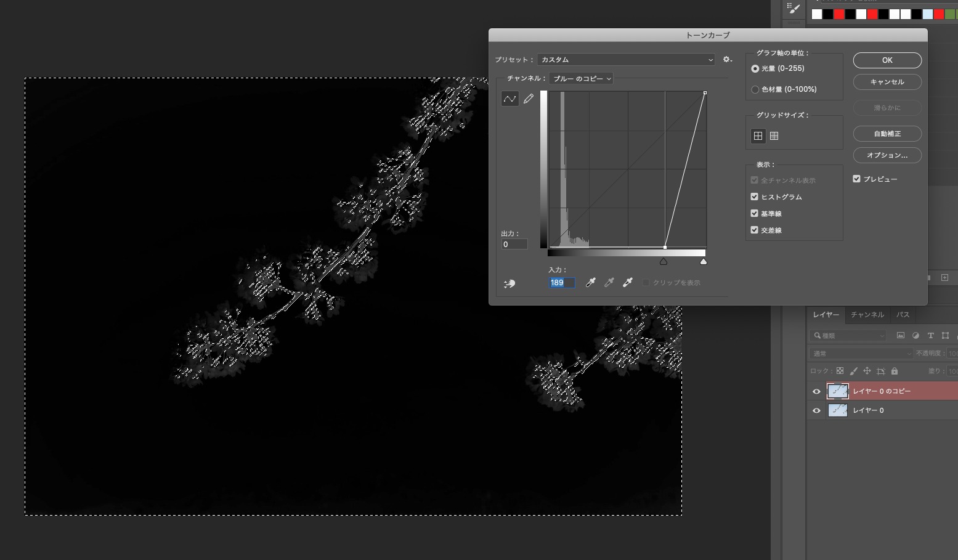The height and width of the screenshot is (560, 958).
Task: Switch to the パス panel tab
Action: (x=903, y=315)
